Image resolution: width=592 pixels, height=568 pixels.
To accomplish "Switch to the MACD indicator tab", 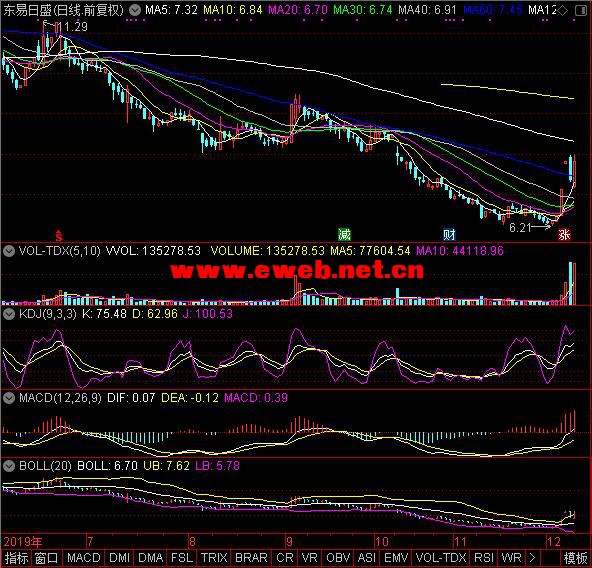I will tap(83, 558).
